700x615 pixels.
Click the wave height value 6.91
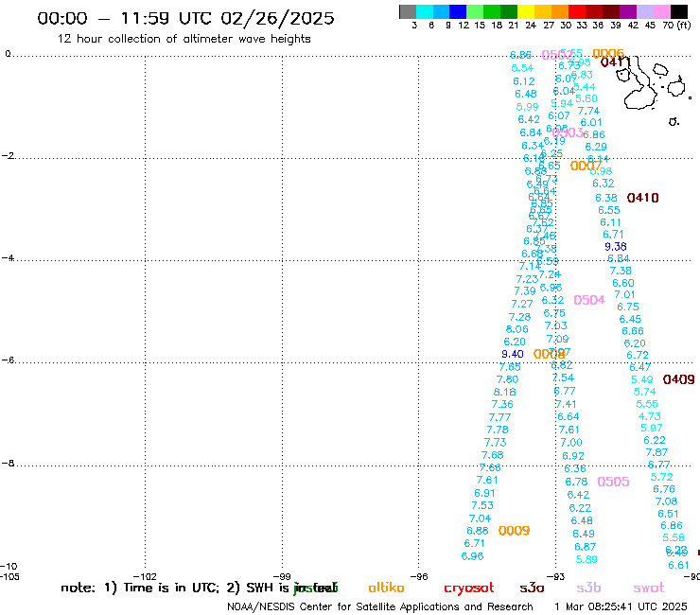click(485, 493)
